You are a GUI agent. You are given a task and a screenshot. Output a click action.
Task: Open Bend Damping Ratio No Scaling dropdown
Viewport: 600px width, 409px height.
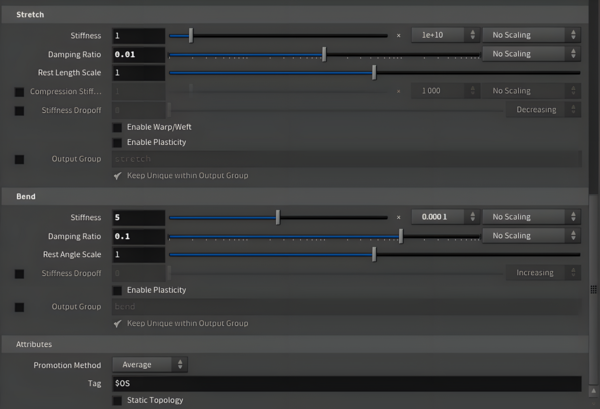531,236
